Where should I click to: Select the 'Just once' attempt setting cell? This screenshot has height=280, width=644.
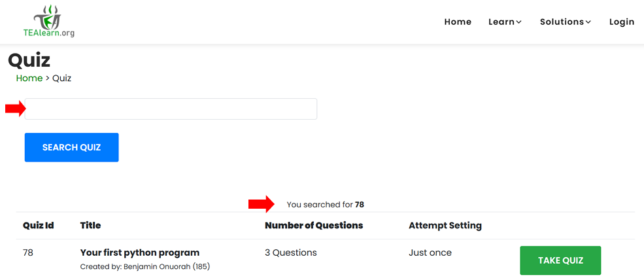tap(430, 253)
